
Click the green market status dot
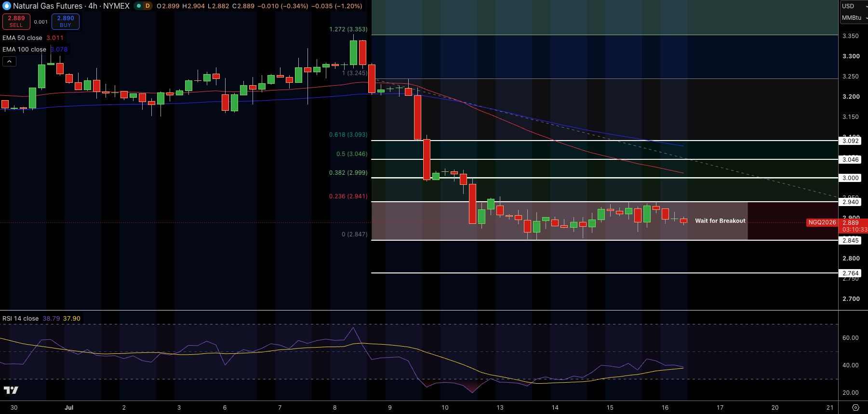click(x=138, y=6)
